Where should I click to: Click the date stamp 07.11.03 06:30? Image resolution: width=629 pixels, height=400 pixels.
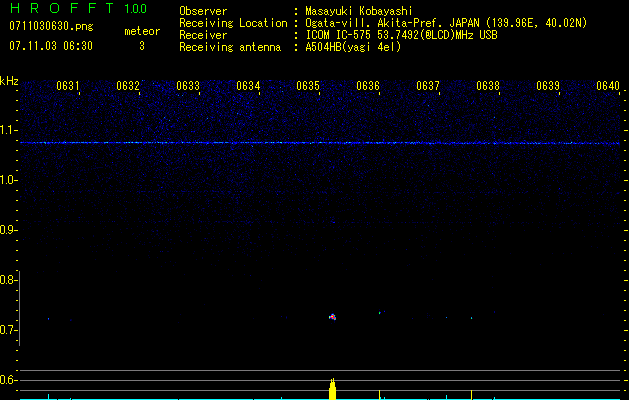pos(50,46)
